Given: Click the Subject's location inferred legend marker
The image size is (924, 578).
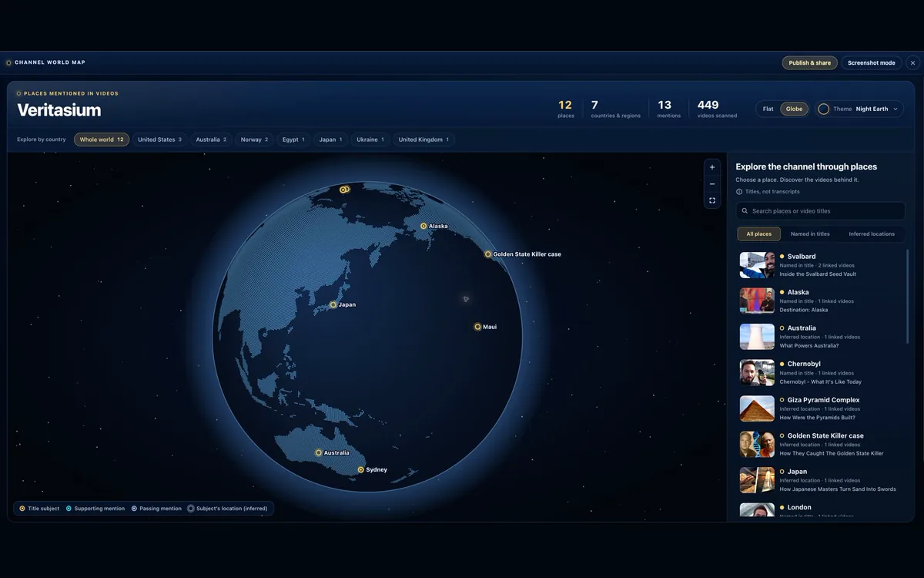Looking at the screenshot, I should (191, 509).
